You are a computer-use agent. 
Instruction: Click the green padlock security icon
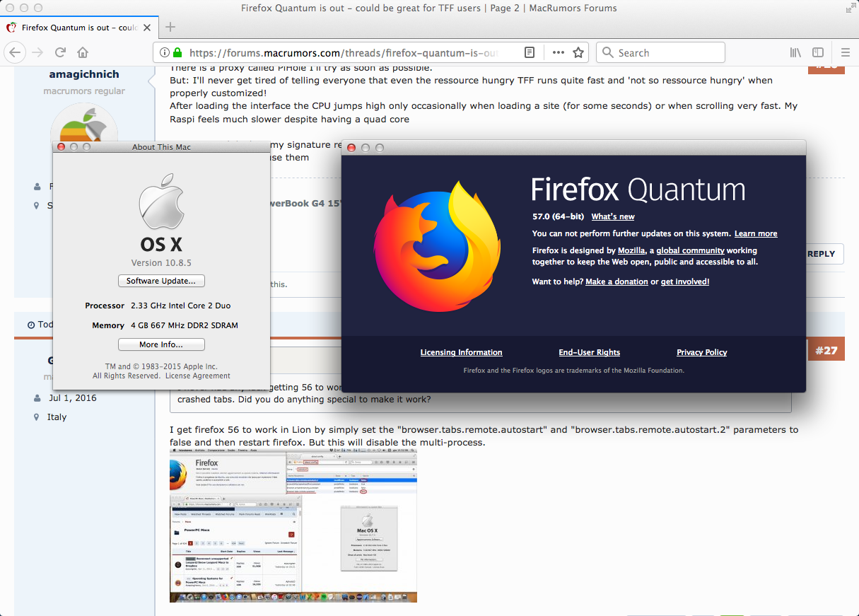[x=177, y=52]
